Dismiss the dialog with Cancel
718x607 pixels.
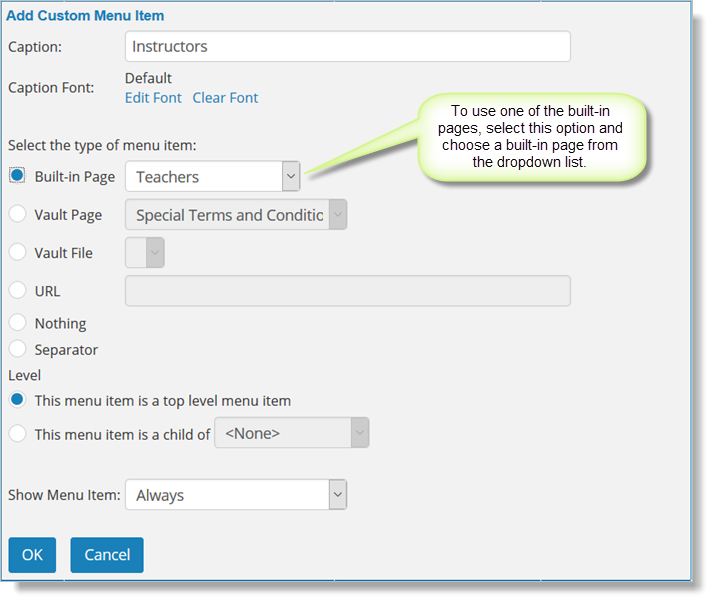coord(107,555)
